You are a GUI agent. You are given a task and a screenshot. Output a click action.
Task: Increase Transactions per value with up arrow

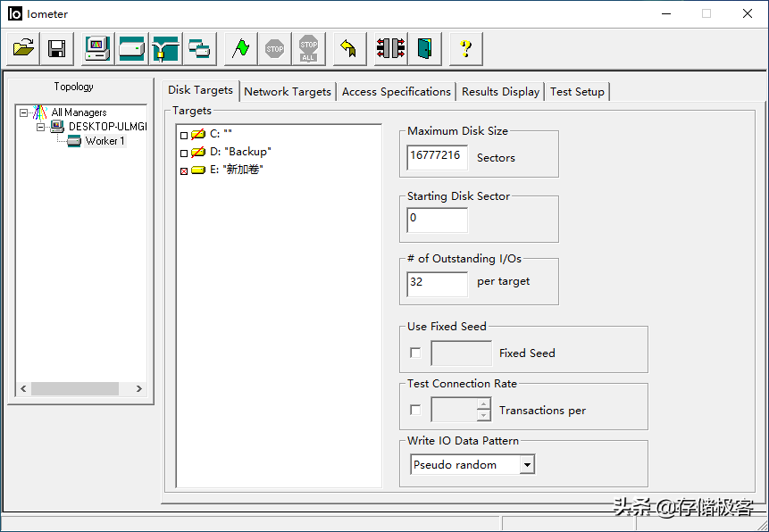[x=483, y=404]
